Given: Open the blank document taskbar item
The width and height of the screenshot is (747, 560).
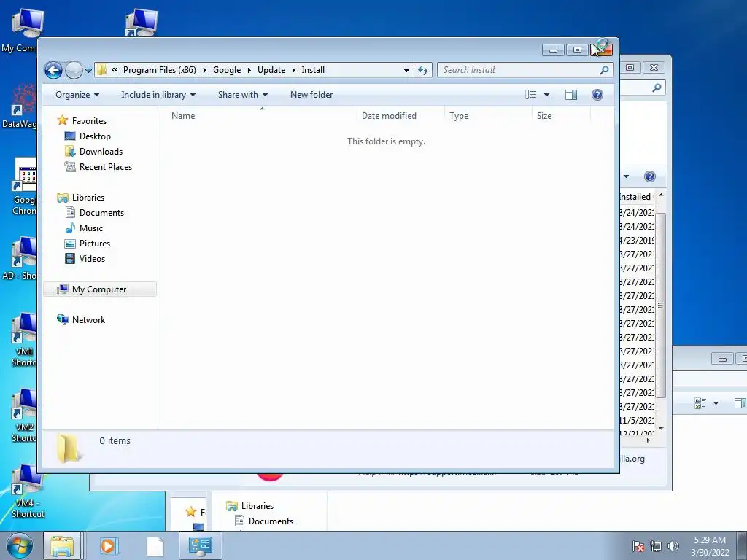Looking at the screenshot, I should pos(155,545).
